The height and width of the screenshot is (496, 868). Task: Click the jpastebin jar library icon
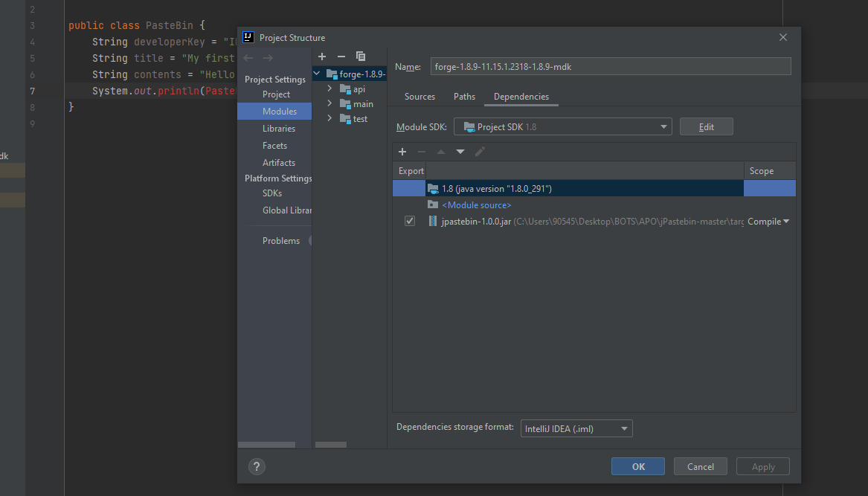point(433,222)
